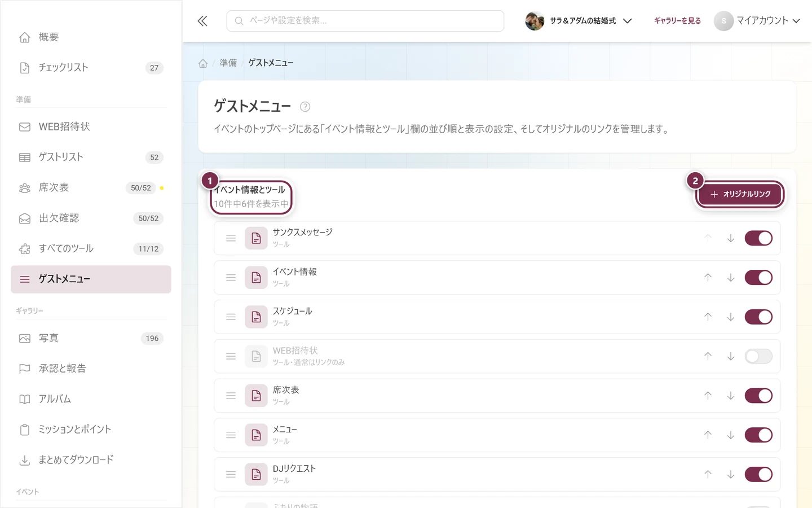812x508 pixels.
Task: Collapse the sidebar with the double-chevron icon
Action: click(x=202, y=21)
